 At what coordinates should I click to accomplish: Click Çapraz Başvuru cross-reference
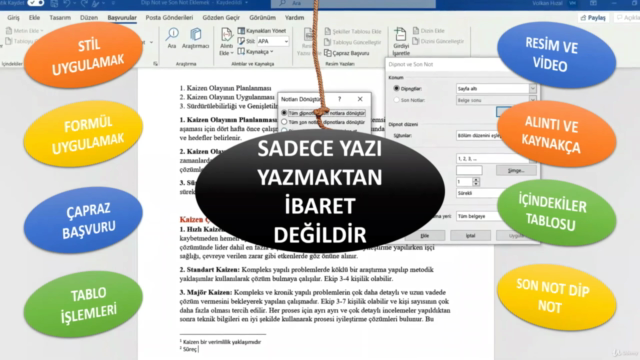tap(347, 53)
